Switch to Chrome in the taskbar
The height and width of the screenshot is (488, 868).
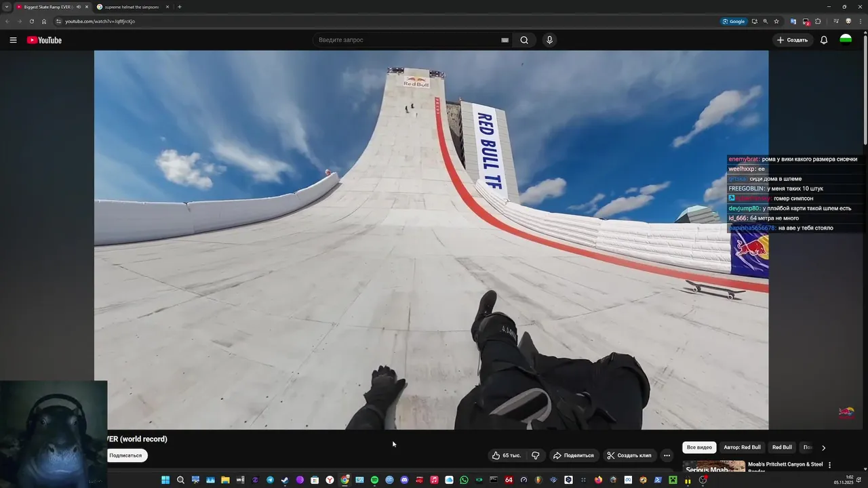tap(344, 480)
